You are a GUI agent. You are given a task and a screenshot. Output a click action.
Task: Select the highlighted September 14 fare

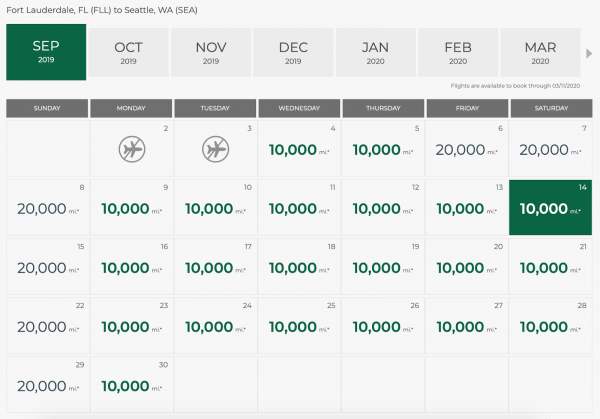(x=551, y=209)
